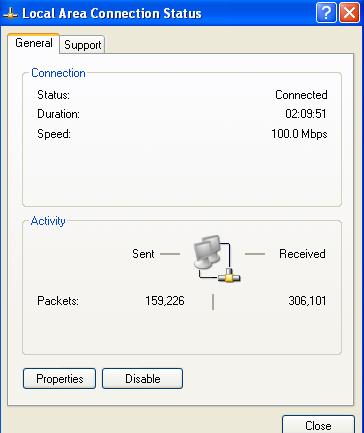Viewport: 364px width, 433px height.
Task: Click the Packets: label
Action: pos(58,301)
